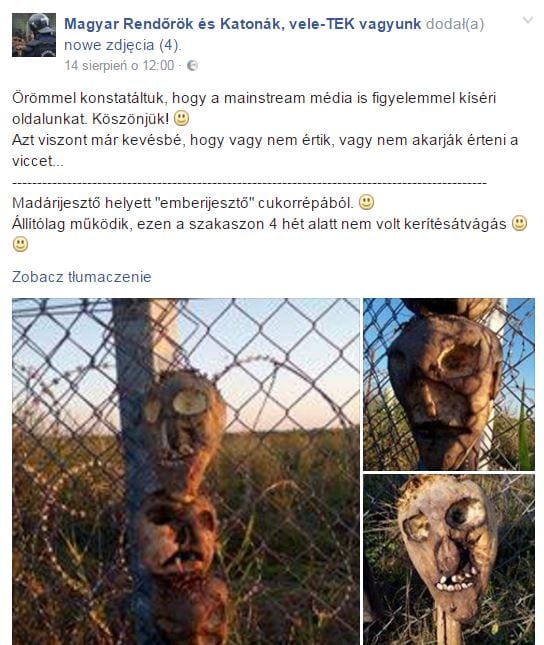Click 'Zobacz tłumaczenie' translation link
Screen dimensions: 544x645
click(x=81, y=277)
